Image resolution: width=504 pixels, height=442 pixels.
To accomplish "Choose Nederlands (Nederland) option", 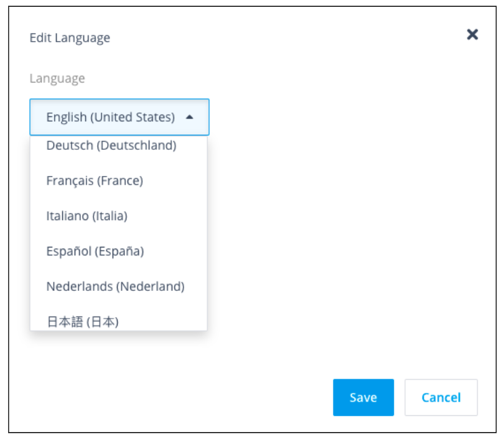I will tap(115, 287).
